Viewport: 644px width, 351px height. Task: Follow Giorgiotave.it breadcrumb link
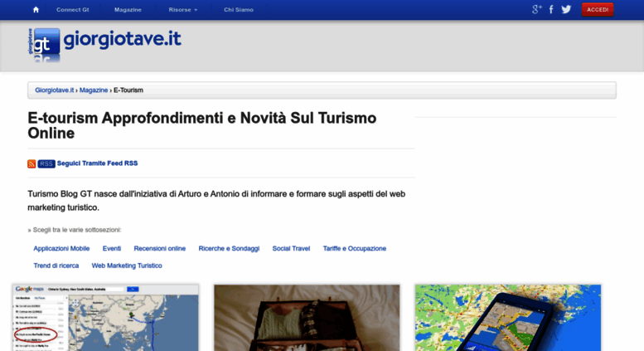(x=54, y=90)
